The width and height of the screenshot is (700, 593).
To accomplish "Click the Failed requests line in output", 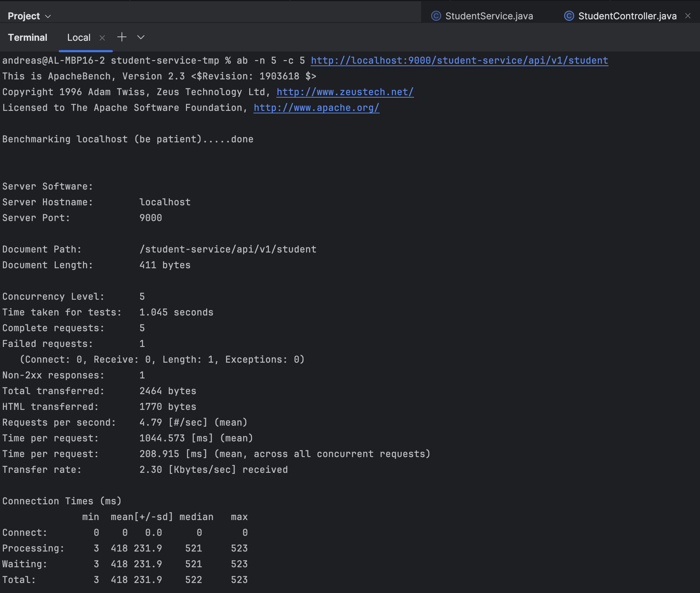I will pyautogui.click(x=48, y=344).
